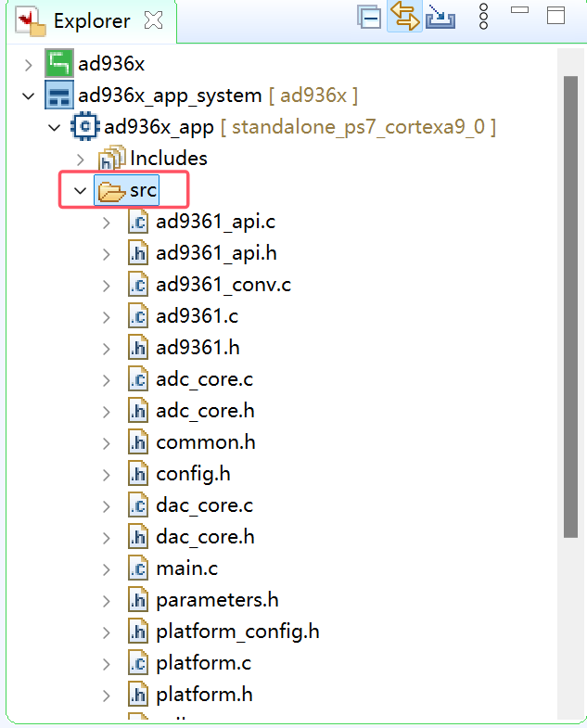Click the platform.c file icon
Screen dimensions: 587x728
click(138, 664)
